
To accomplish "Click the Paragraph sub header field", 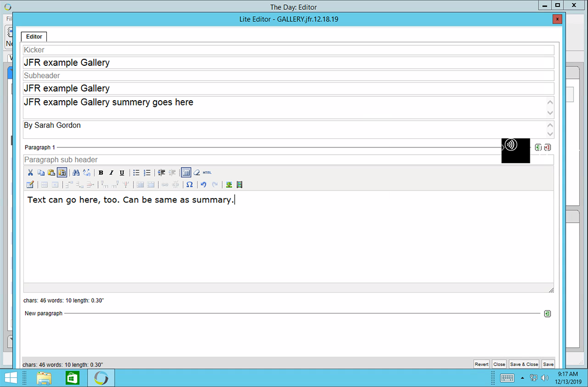I will 289,159.
